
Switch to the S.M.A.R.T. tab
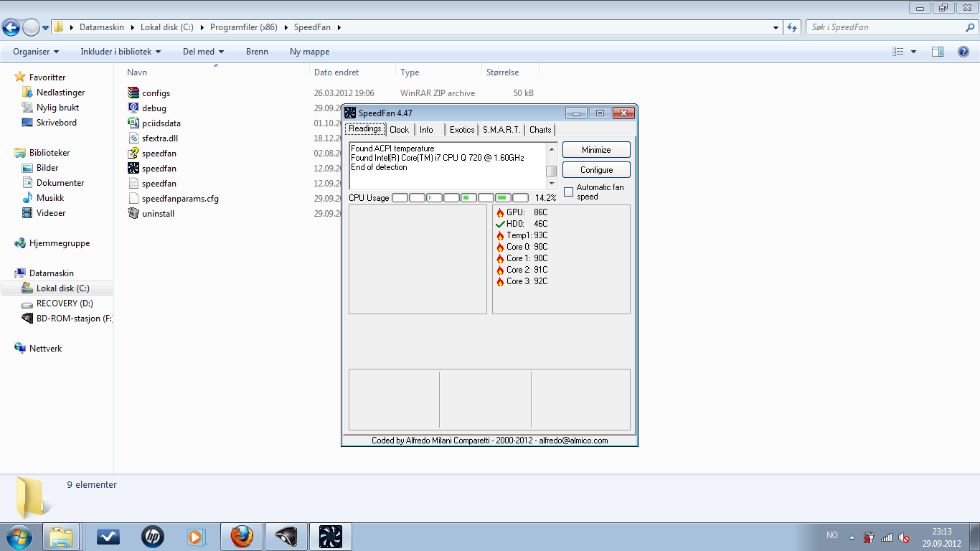coord(501,130)
